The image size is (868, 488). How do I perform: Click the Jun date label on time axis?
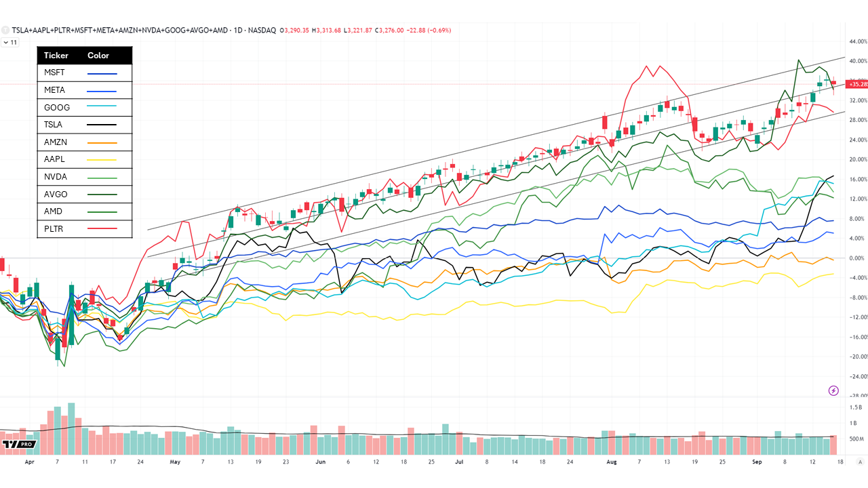pos(321,462)
